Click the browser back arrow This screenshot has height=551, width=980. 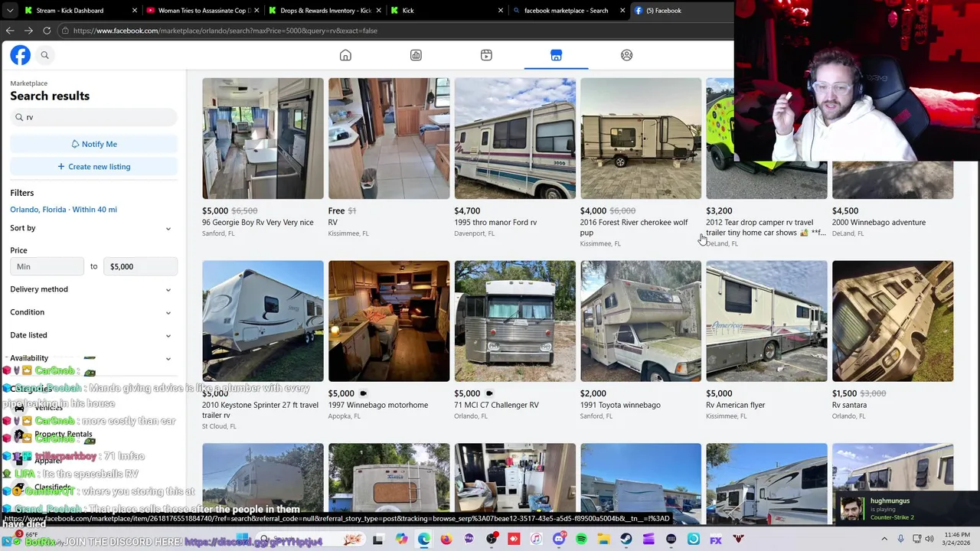[x=10, y=31]
